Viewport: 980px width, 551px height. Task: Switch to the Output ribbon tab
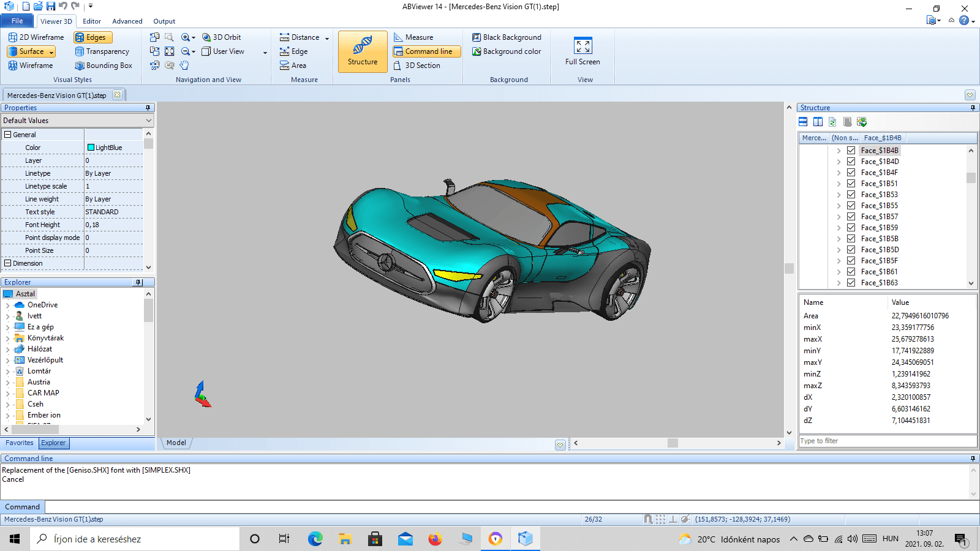164,21
